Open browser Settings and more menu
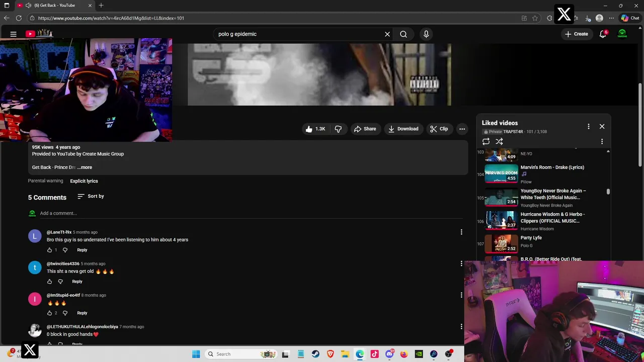The height and width of the screenshot is (362, 644). point(611,18)
